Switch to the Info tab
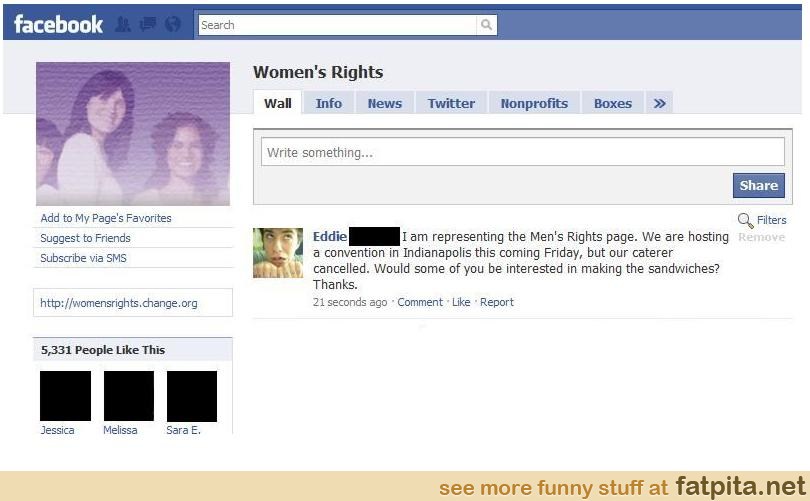 329,103
